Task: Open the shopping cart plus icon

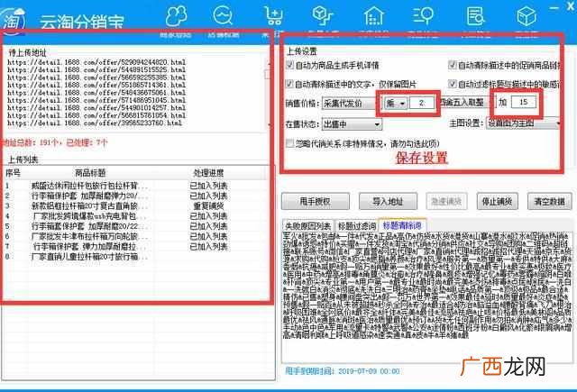Action: [x=273, y=16]
